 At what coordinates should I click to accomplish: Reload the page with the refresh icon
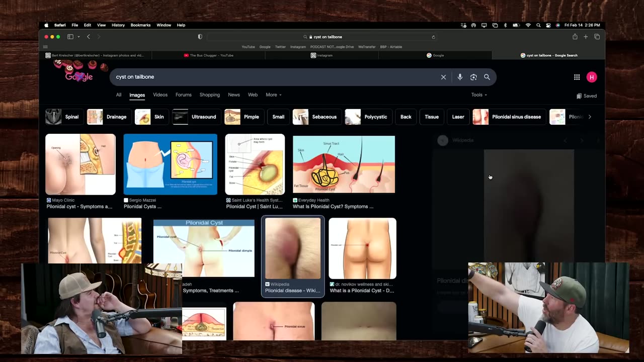433,37
